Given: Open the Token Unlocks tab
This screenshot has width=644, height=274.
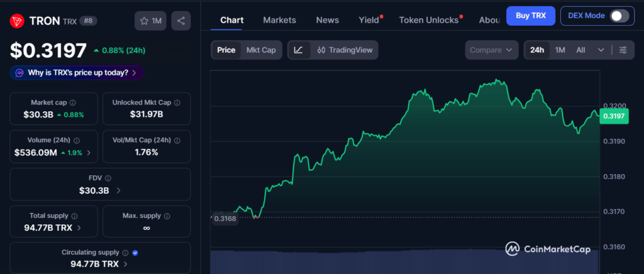Looking at the screenshot, I should click(x=429, y=20).
